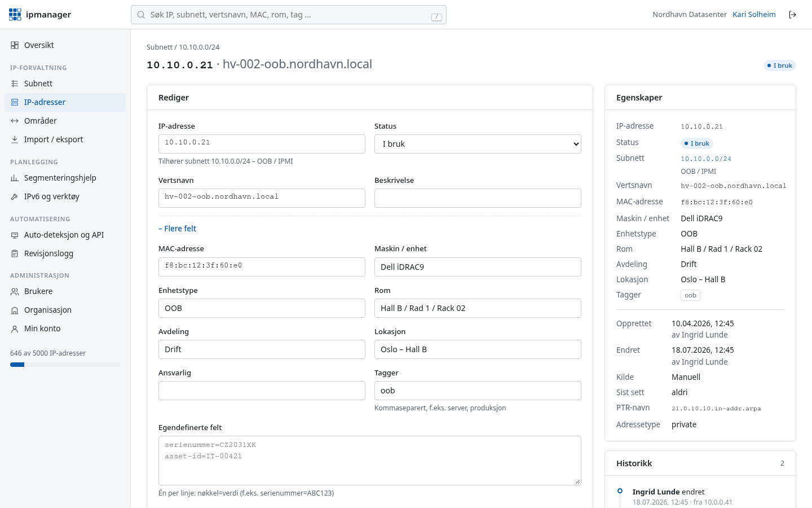The image size is (812, 508).
Task: Click the Områder arrows icon
Action: pos(15,121)
